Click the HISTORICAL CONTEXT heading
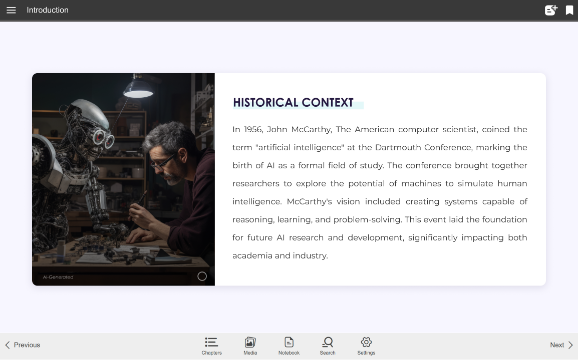Image resolution: width=578 pixels, height=360 pixels. (x=293, y=102)
